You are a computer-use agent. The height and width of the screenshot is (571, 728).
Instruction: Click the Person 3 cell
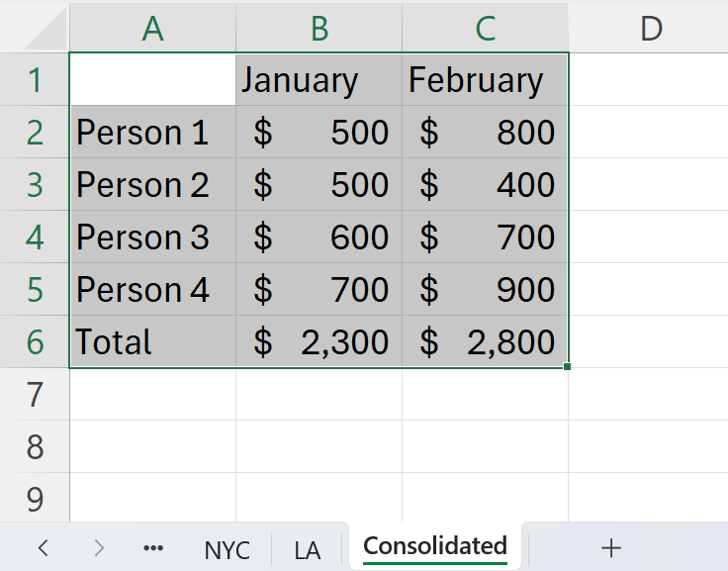152,238
